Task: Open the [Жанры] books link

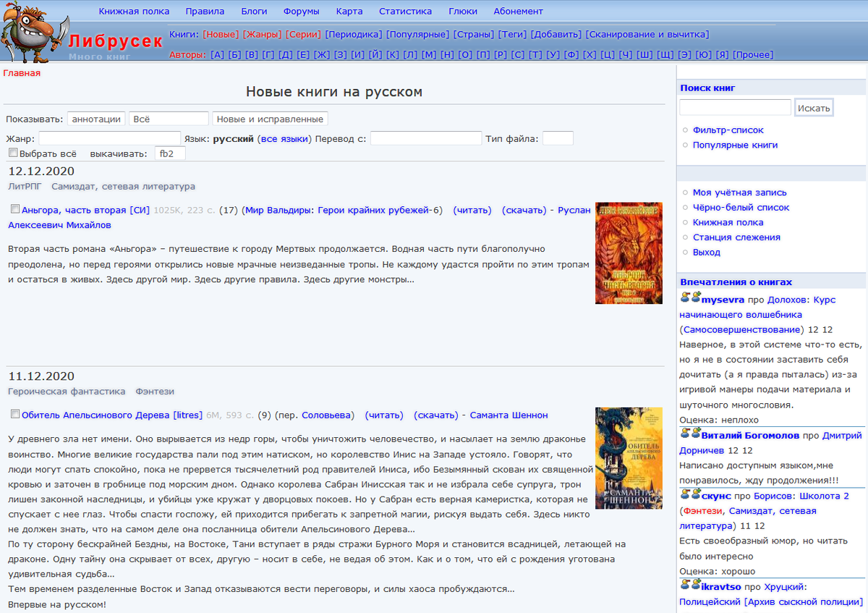Action: pyautogui.click(x=263, y=34)
